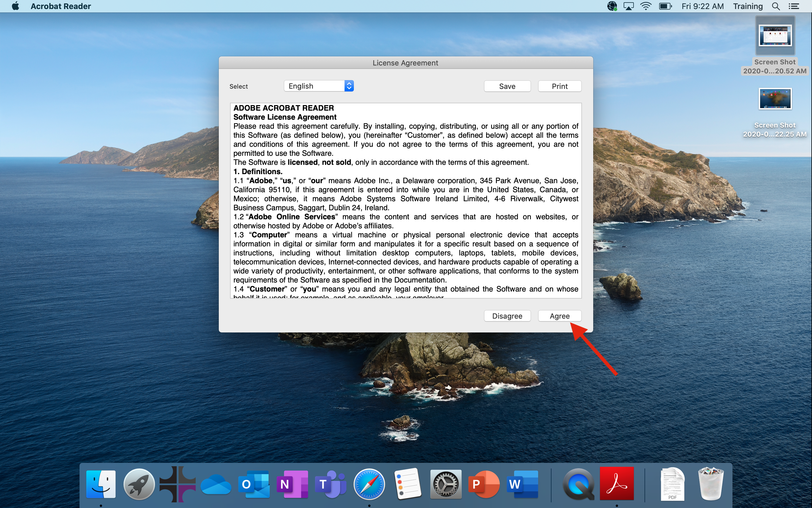The height and width of the screenshot is (508, 812).
Task: Click the Agree button
Action: [x=559, y=316]
